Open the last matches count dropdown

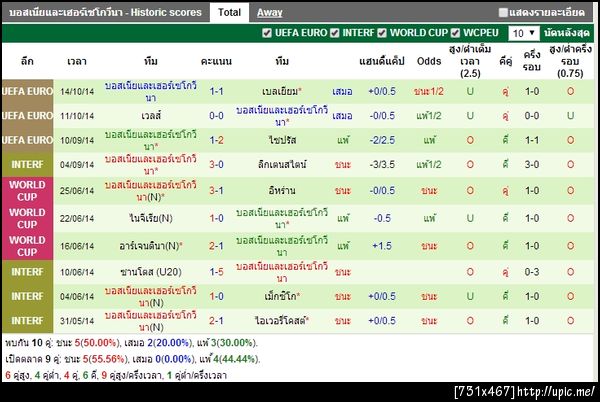tap(523, 33)
